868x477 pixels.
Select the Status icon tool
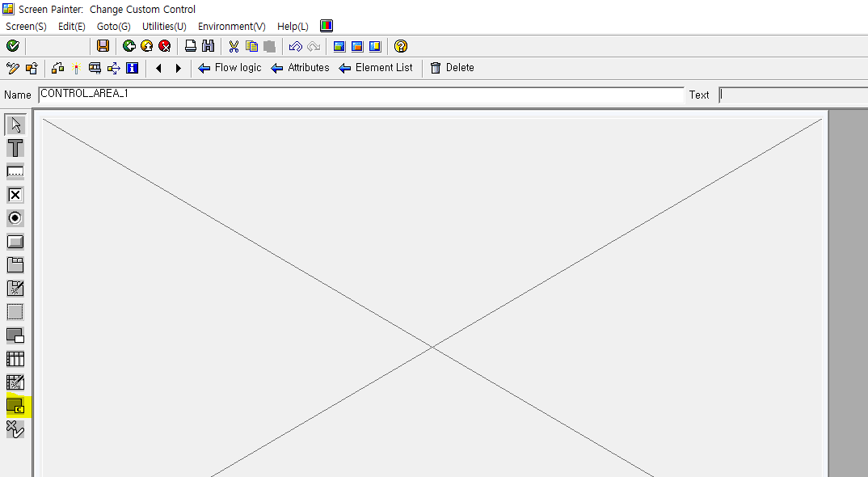tap(15, 428)
